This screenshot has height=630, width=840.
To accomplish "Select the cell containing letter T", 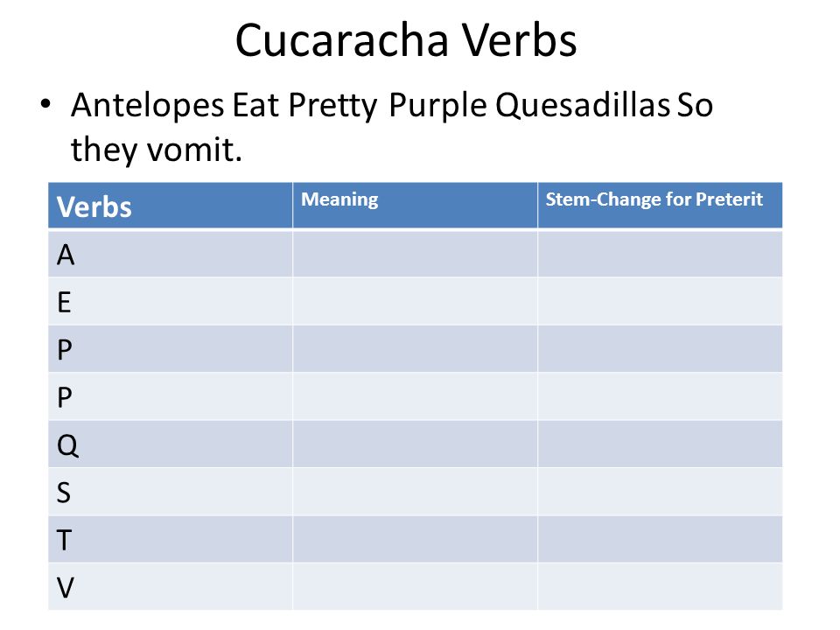I will tap(171, 540).
